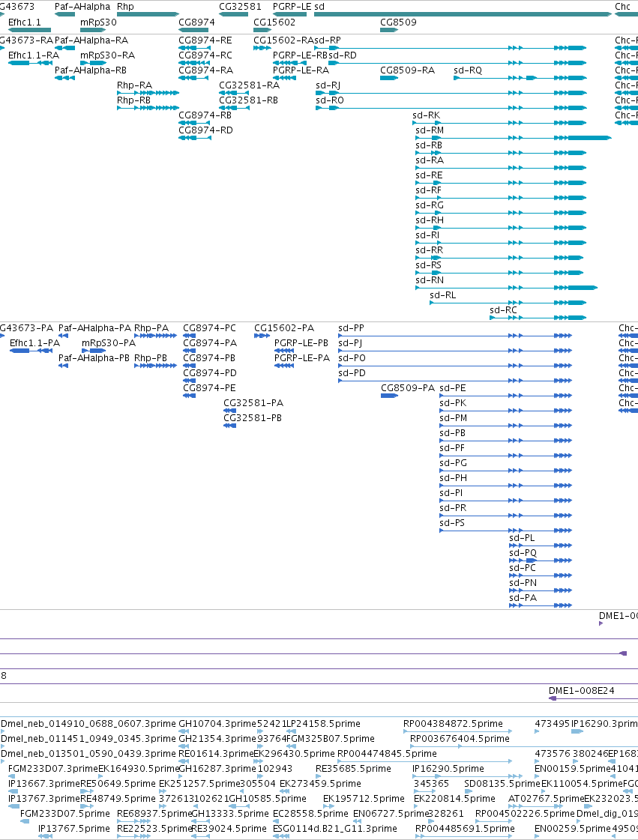Open the Efhc1.1 gene label

coord(25,22)
